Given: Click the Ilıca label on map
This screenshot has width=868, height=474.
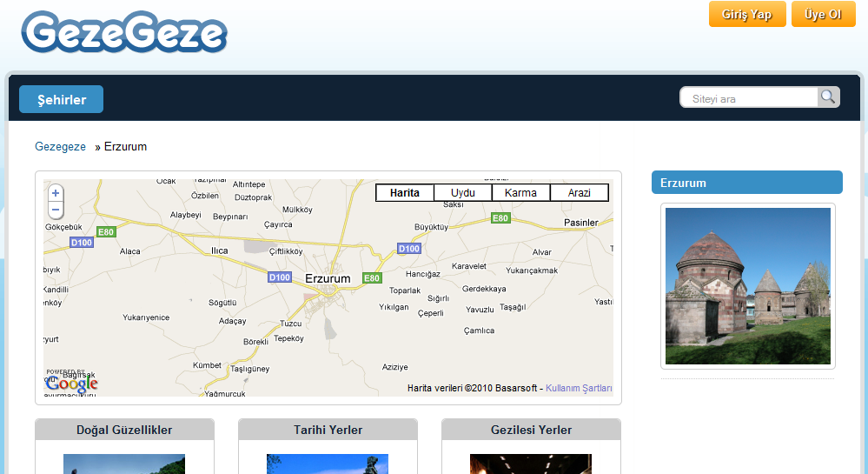Looking at the screenshot, I should coord(220,250).
